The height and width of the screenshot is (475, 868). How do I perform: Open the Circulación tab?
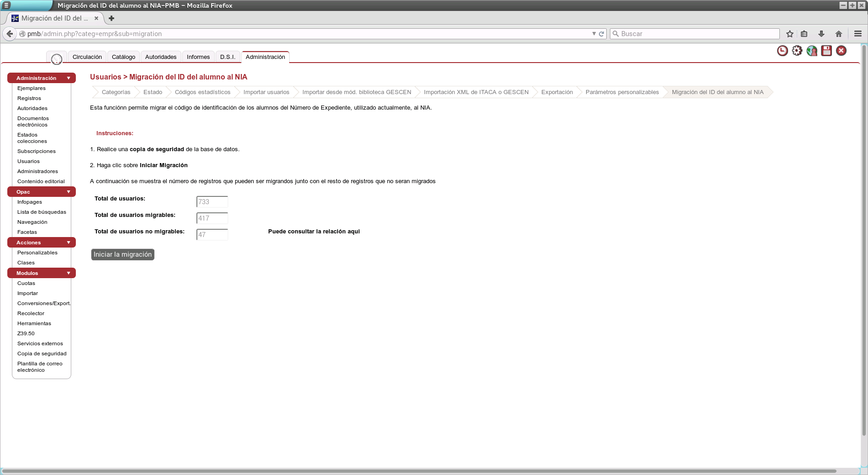pyautogui.click(x=87, y=57)
